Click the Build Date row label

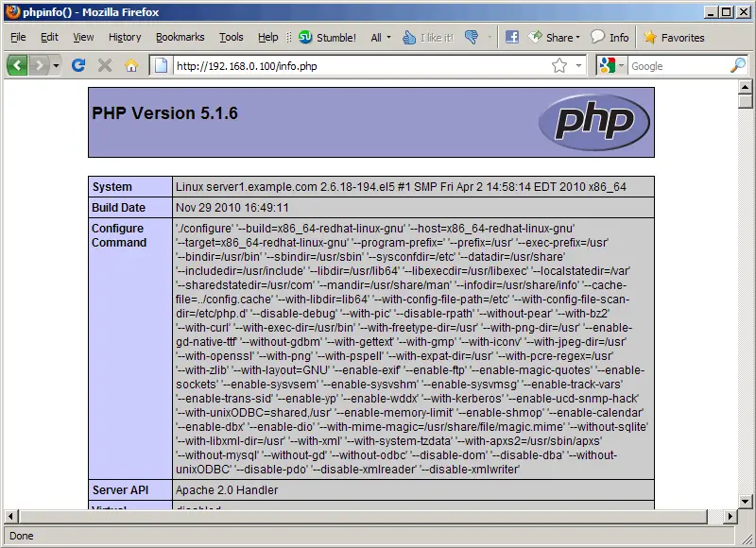tap(119, 207)
